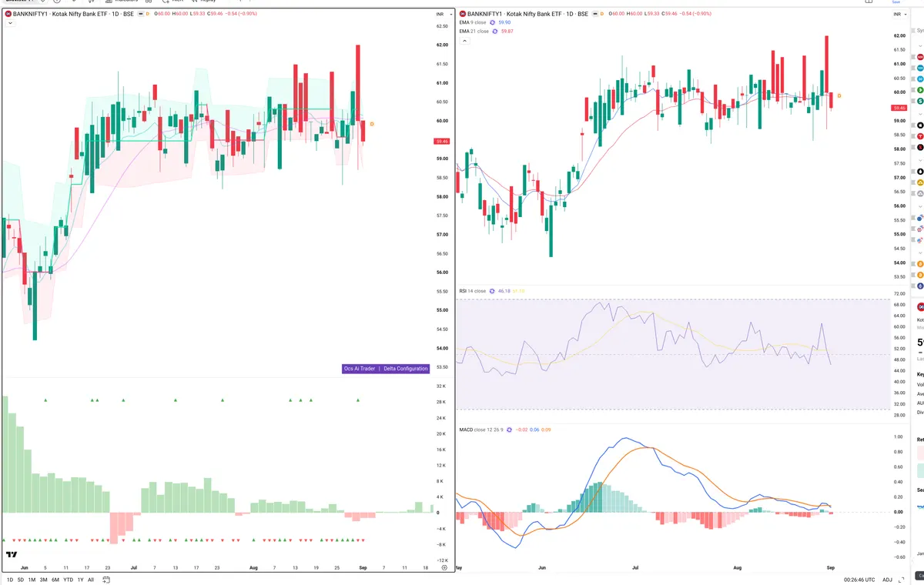Expand the left chart legend chevron
This screenshot has height=585, width=924.
click(x=9, y=23)
